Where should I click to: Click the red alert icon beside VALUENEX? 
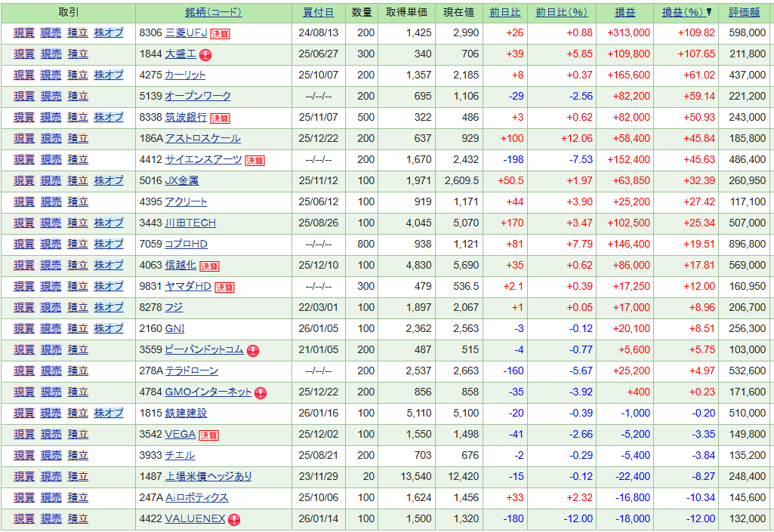[x=235, y=519]
